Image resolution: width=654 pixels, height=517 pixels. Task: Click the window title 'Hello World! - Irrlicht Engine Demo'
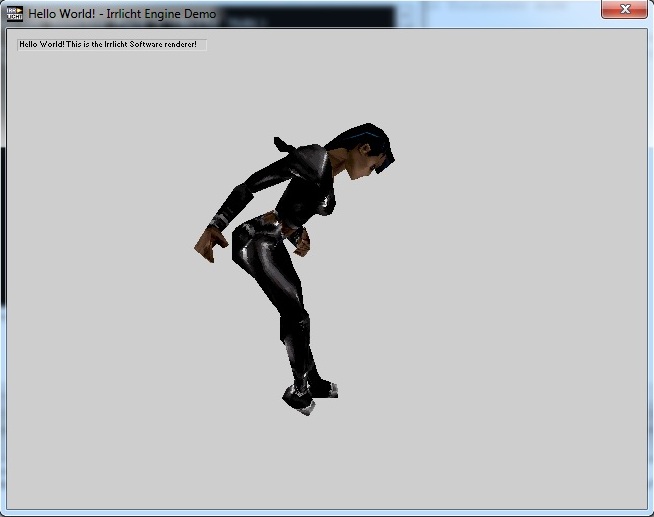(122, 14)
